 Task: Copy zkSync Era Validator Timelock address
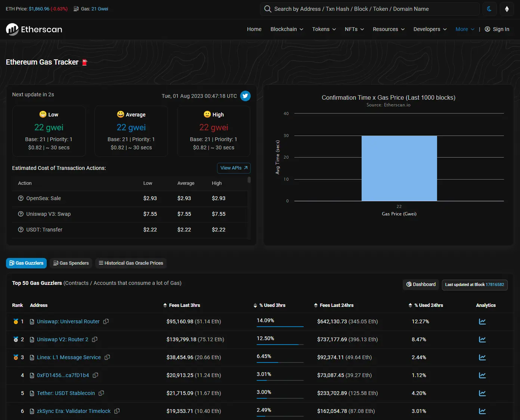(117, 411)
